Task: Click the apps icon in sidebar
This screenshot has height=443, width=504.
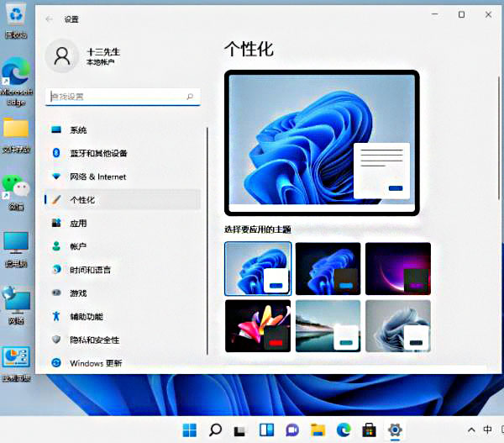Action: [56, 223]
